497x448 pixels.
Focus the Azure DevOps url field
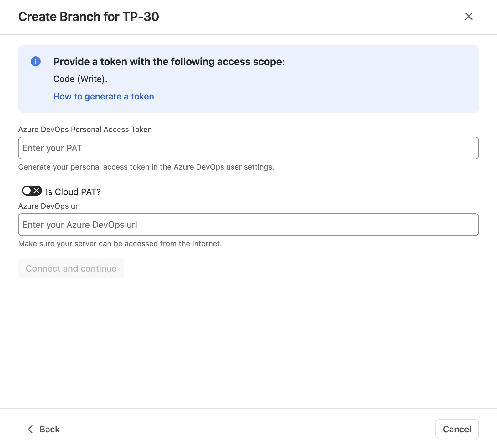coord(248,225)
